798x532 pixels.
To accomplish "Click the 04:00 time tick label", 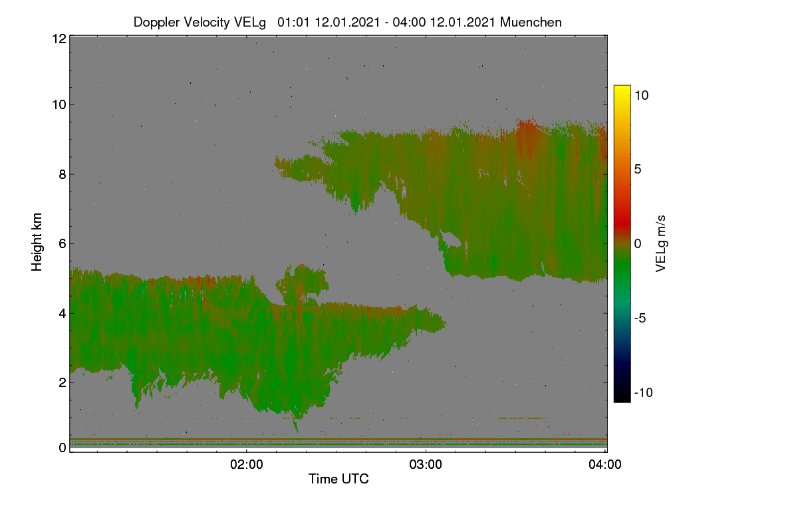I will [x=605, y=465].
